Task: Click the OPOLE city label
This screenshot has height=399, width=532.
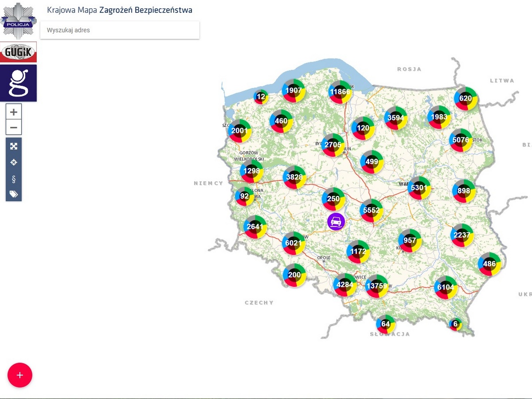Action: click(324, 258)
